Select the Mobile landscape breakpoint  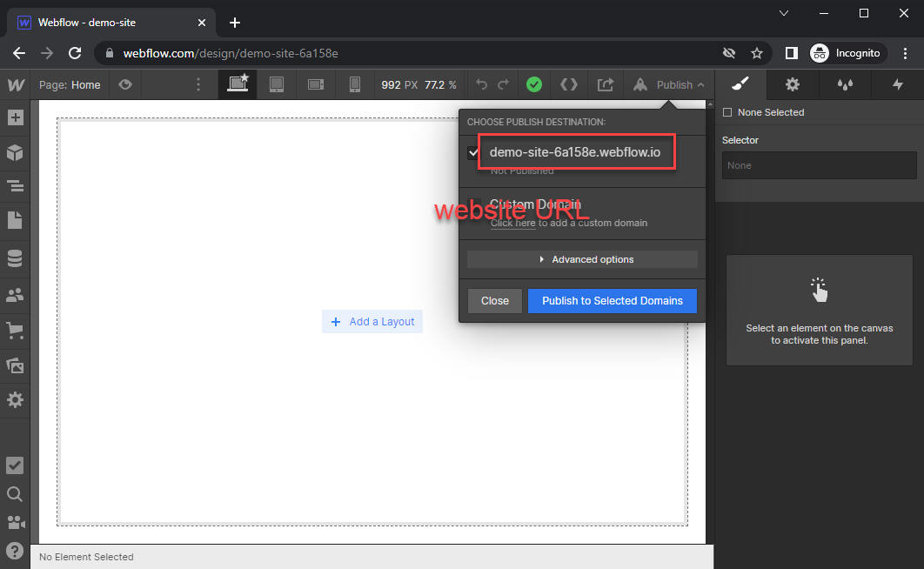tap(316, 84)
